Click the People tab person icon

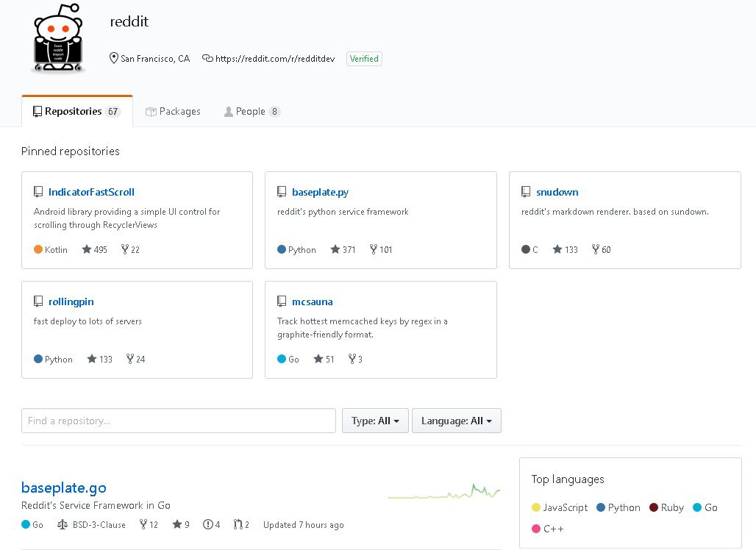229,111
